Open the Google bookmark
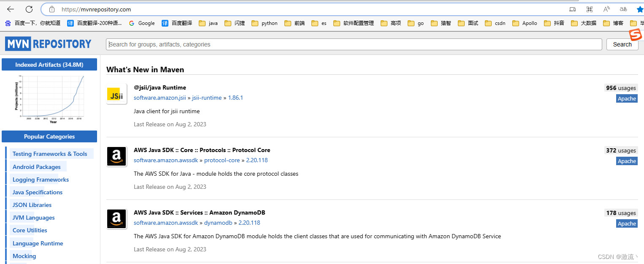This screenshot has width=644, height=264. coord(142,23)
